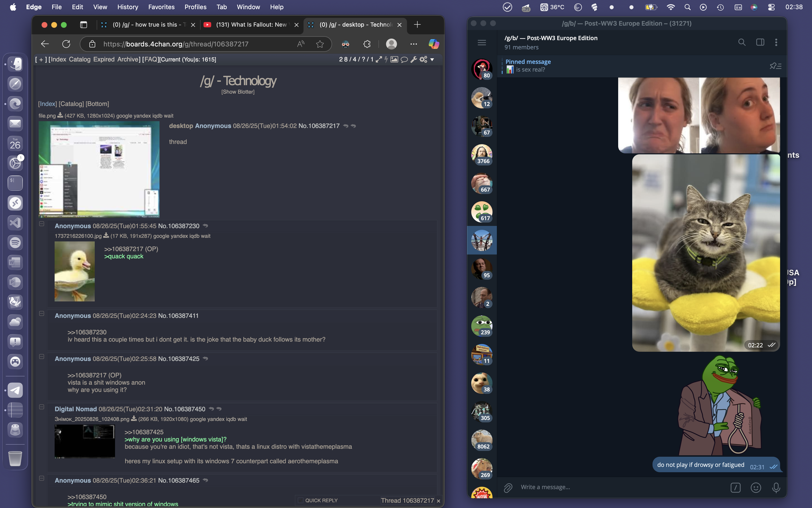Click the expand-all-images arrows icon in 4chan header
812x508 pixels.
click(x=379, y=60)
